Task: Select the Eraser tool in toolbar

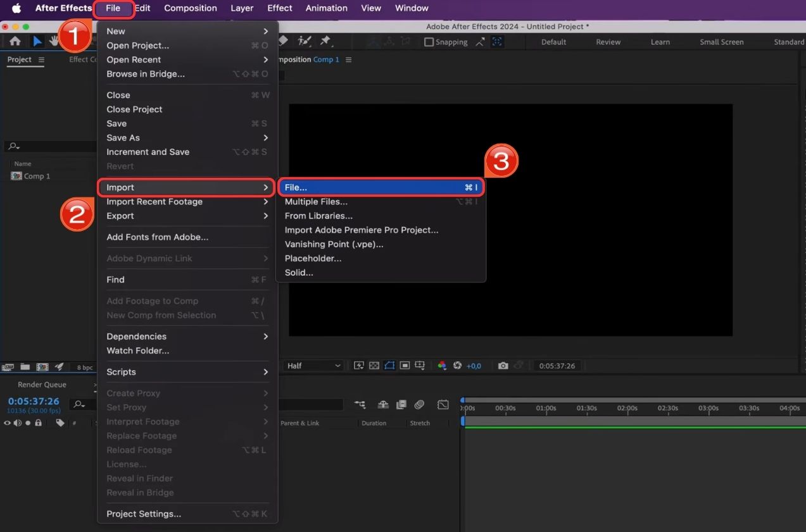Action: coord(283,40)
